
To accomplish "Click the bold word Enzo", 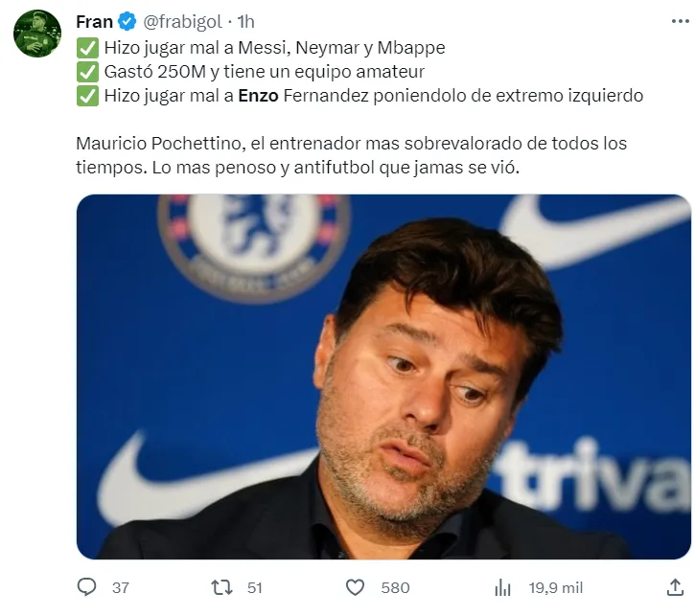I will point(258,95).
